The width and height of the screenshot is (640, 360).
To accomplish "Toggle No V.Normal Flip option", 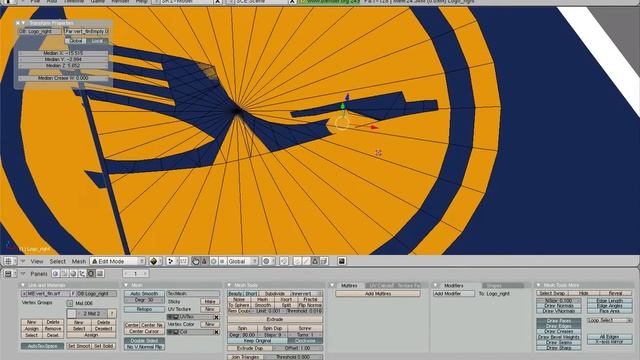I will 144,347.
